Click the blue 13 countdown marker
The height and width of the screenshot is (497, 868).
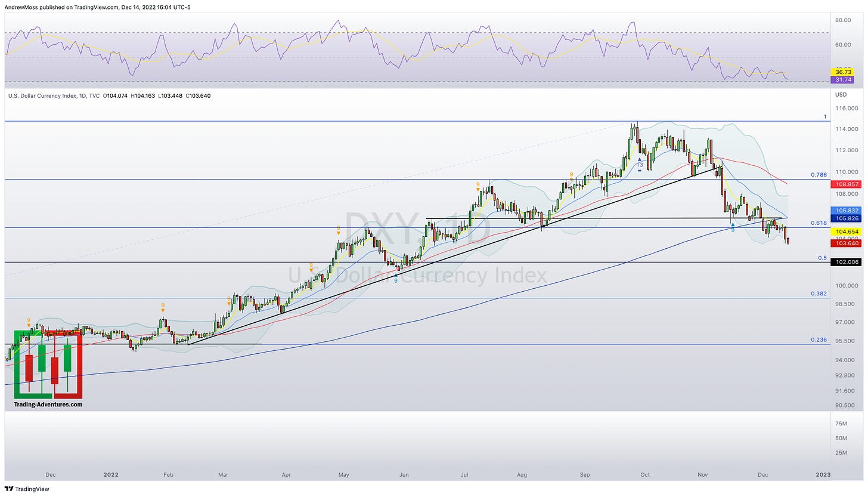coord(639,165)
